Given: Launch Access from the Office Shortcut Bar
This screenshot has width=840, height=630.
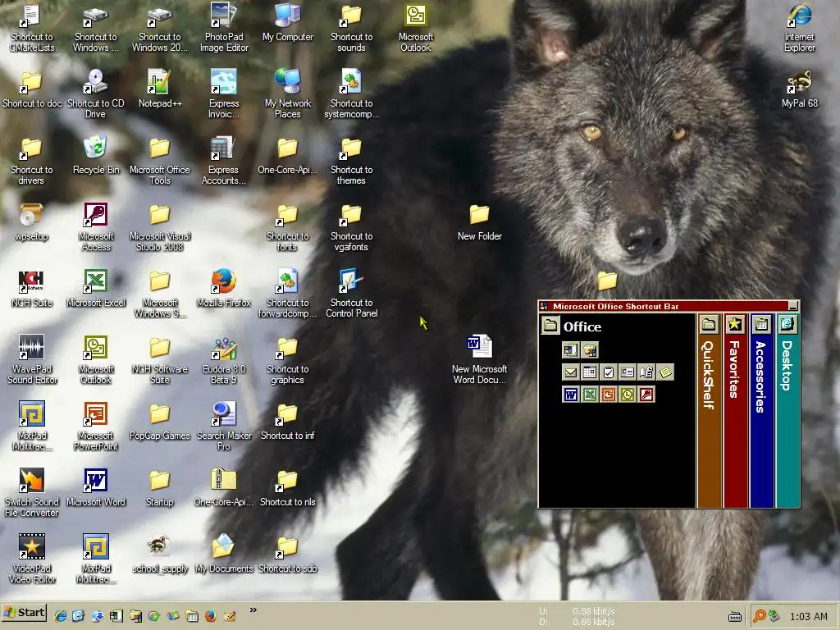Looking at the screenshot, I should [646, 395].
